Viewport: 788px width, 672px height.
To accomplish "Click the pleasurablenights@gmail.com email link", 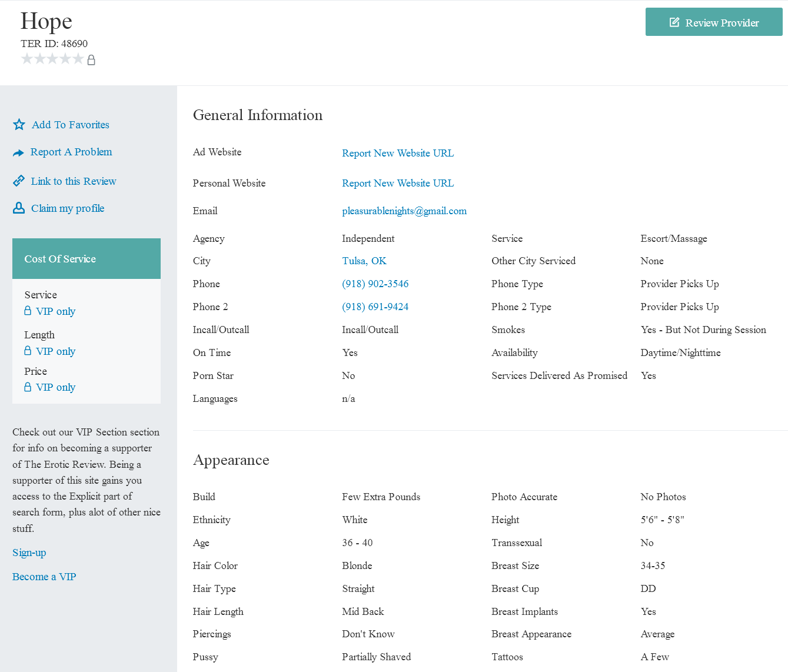I will coord(404,211).
